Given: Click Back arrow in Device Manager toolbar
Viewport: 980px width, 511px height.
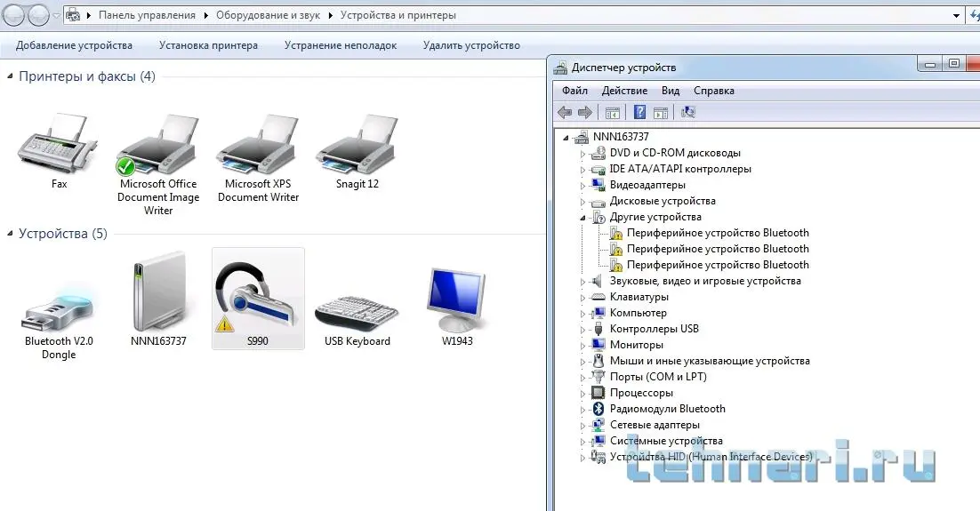Looking at the screenshot, I should pos(565,113).
